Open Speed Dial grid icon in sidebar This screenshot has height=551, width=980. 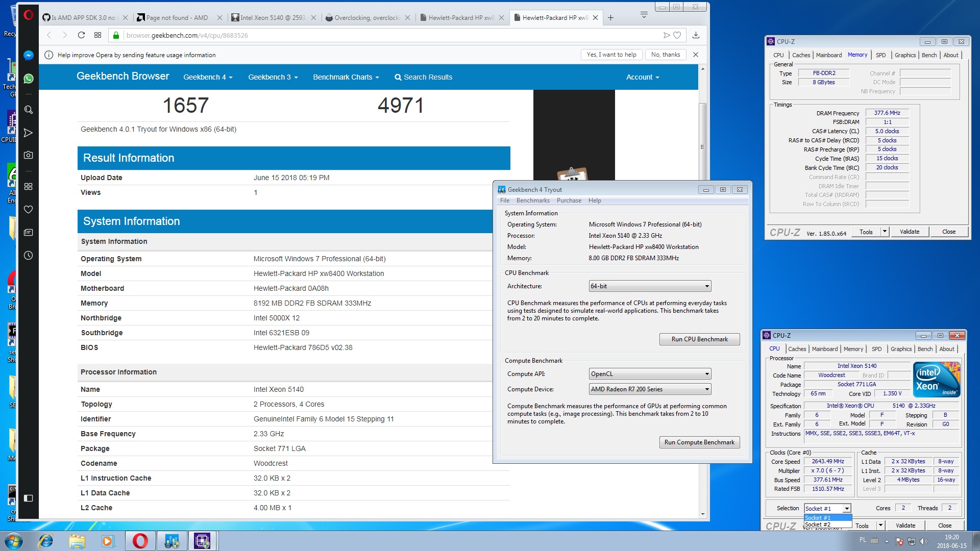click(29, 186)
